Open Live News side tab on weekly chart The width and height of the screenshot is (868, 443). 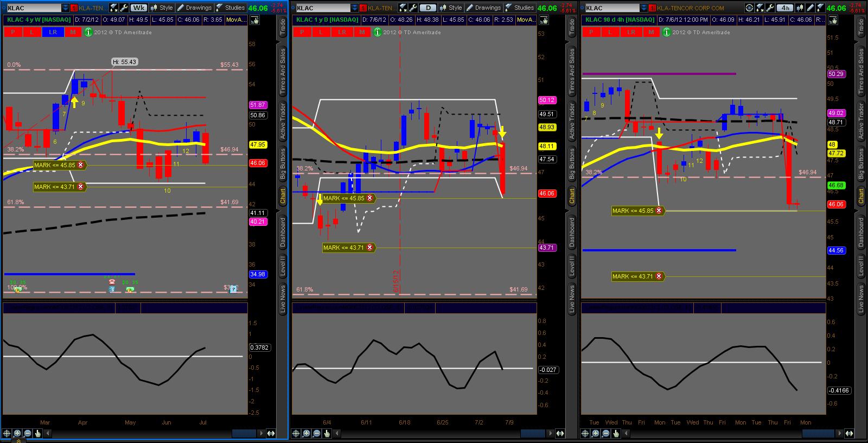(x=283, y=299)
